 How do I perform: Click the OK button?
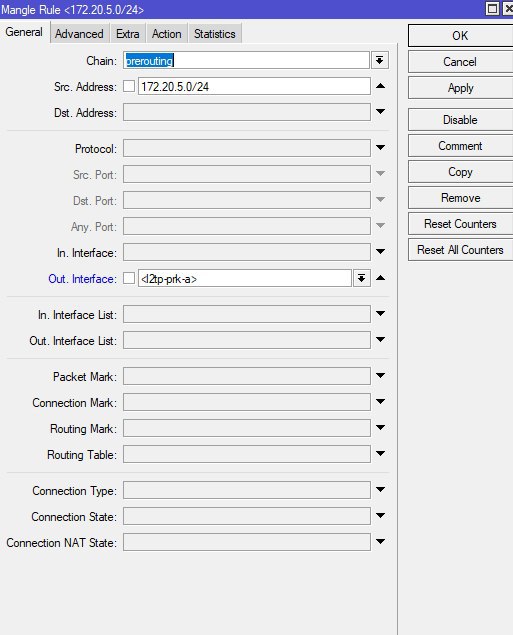460,36
